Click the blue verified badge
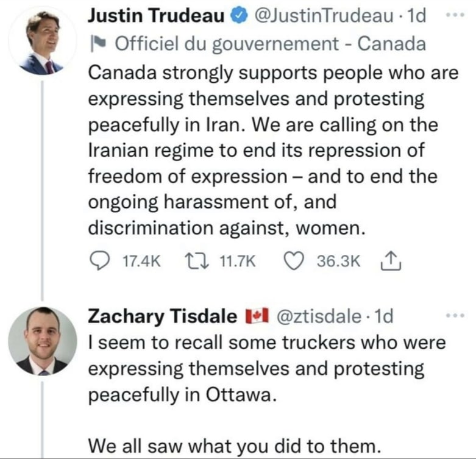This screenshot has width=476, height=459. click(240, 16)
